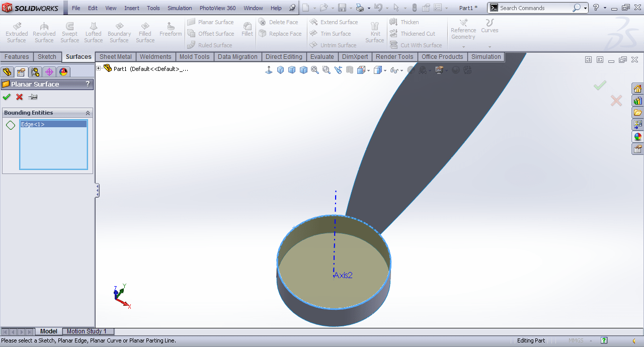
Task: Click the Extend Surface command
Action: (334, 22)
